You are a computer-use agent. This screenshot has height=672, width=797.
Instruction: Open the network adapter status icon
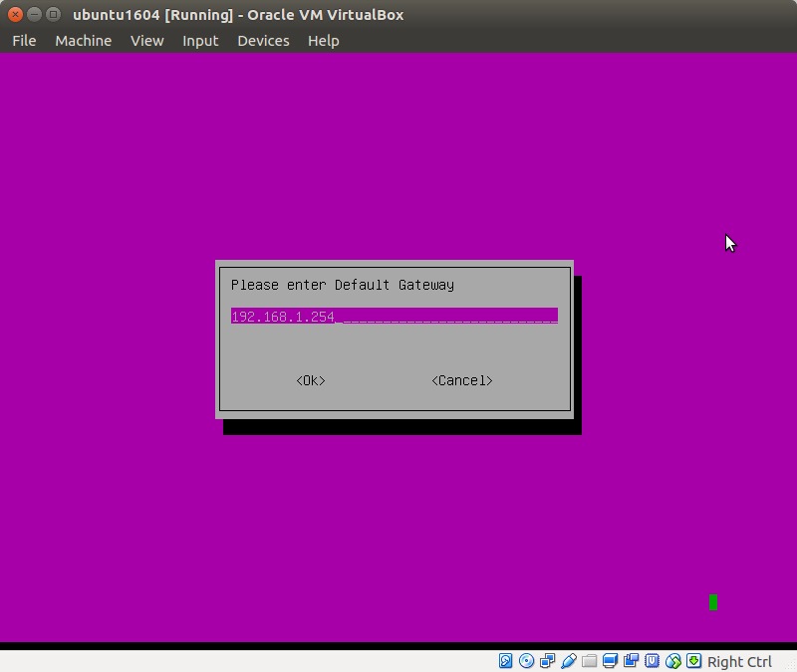[548, 661]
